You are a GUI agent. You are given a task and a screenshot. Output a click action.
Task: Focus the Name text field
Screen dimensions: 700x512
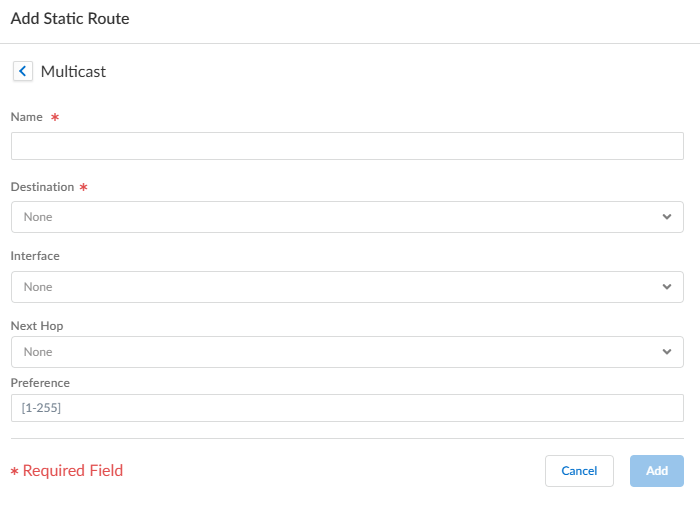click(x=347, y=146)
